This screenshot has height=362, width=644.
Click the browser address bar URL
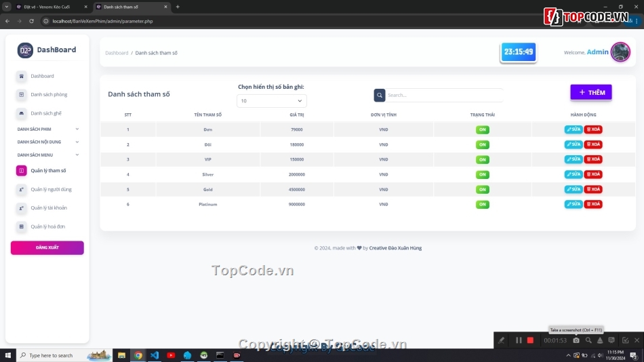click(x=102, y=21)
